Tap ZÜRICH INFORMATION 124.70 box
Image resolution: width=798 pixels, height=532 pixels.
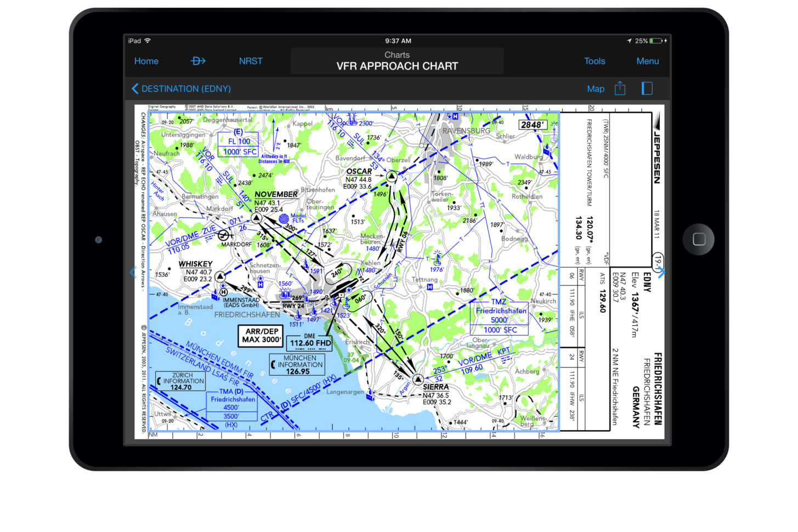tap(181, 381)
